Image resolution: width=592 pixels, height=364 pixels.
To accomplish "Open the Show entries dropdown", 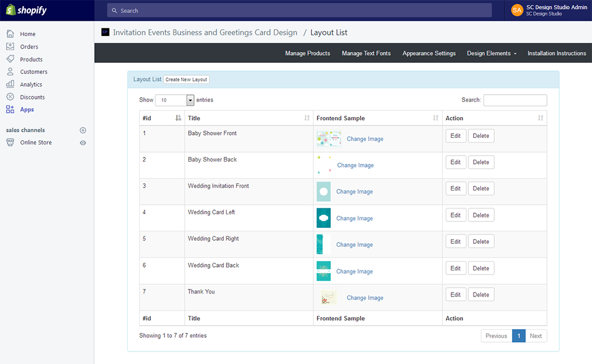I will click(x=175, y=100).
